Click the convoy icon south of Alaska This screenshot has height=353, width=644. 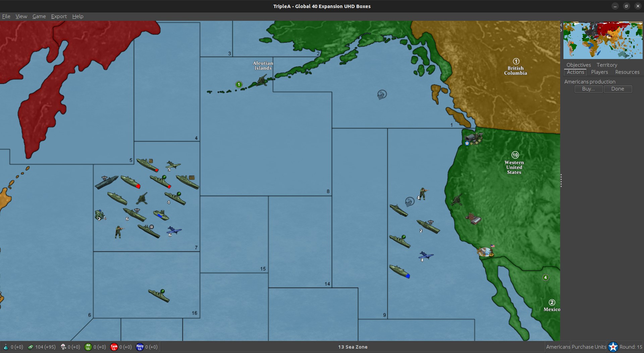pos(382,95)
